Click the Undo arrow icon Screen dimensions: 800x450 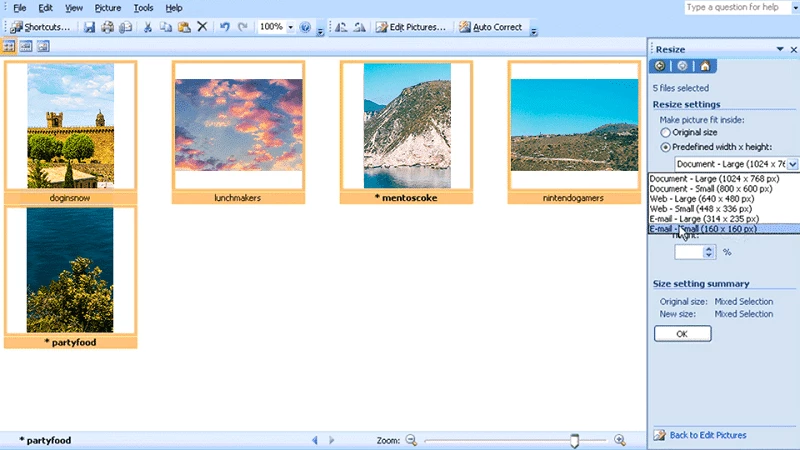[x=225, y=27]
